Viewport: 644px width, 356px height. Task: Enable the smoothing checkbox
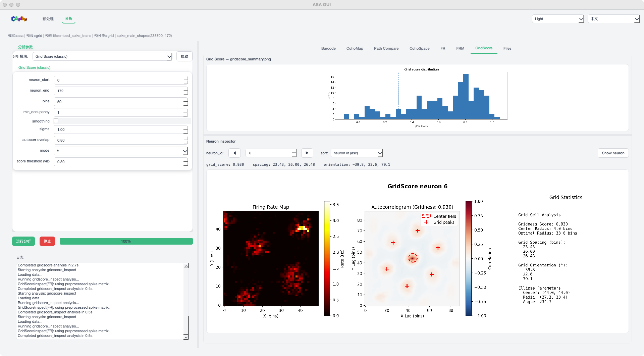tap(56, 121)
